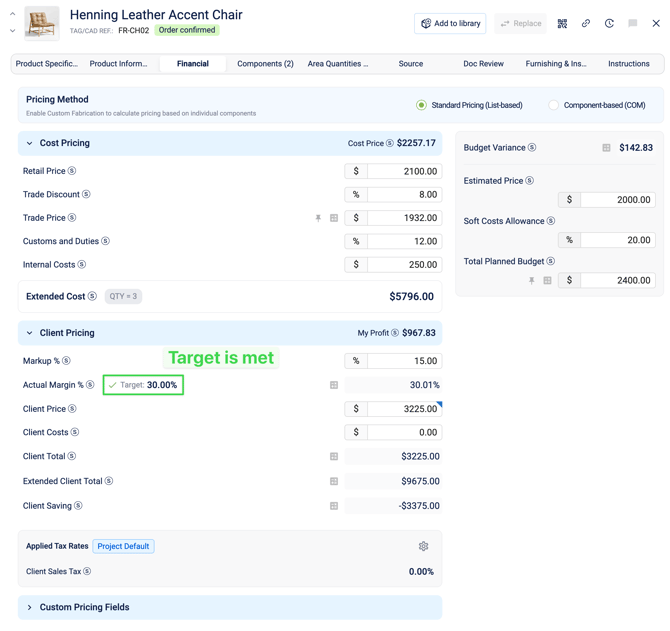The width and height of the screenshot is (670, 631).
Task: Click the copy link icon
Action: (x=586, y=23)
